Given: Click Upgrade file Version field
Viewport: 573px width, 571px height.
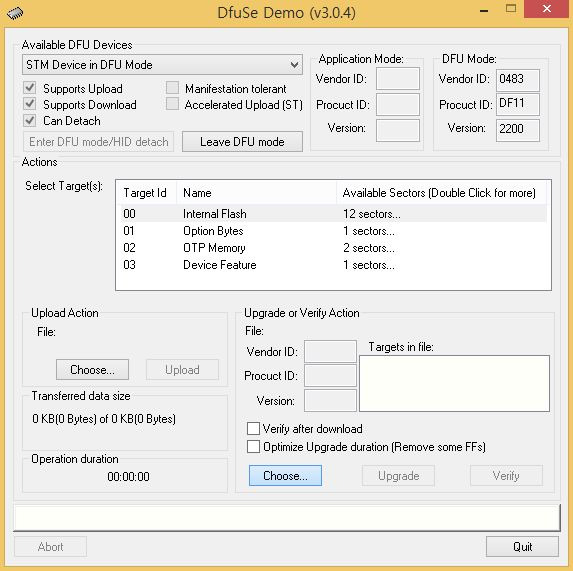Looking at the screenshot, I should coord(330,400).
